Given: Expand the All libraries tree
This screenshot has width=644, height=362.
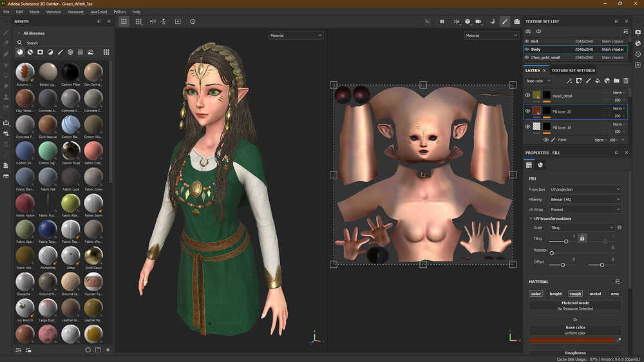Looking at the screenshot, I should [19, 33].
